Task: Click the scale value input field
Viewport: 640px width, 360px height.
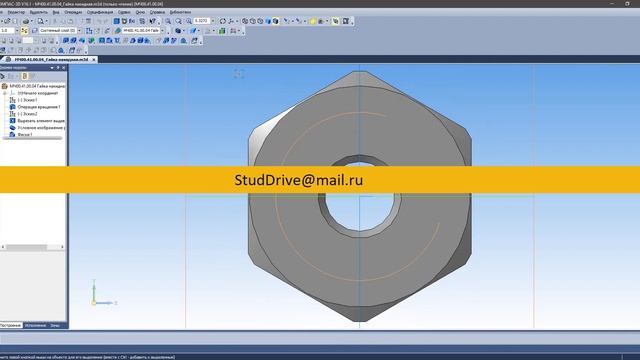Action: coord(202,21)
